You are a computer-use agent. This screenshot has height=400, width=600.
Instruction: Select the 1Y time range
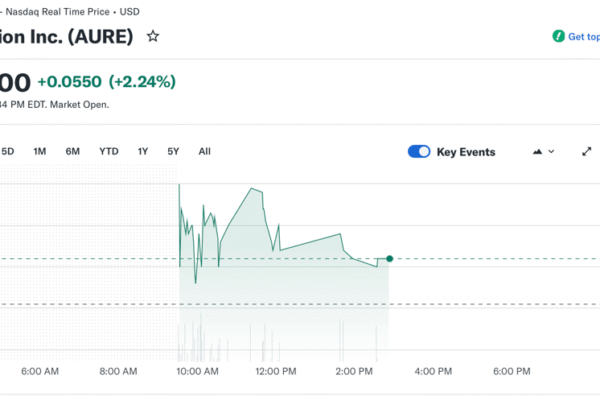point(143,152)
